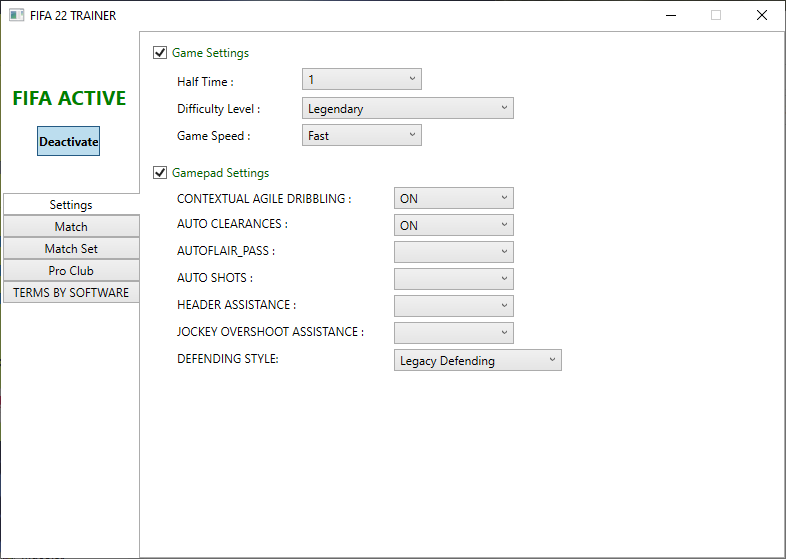Open the Auto Shots dropdown
Viewport: 786px width, 559px height.
coord(454,279)
